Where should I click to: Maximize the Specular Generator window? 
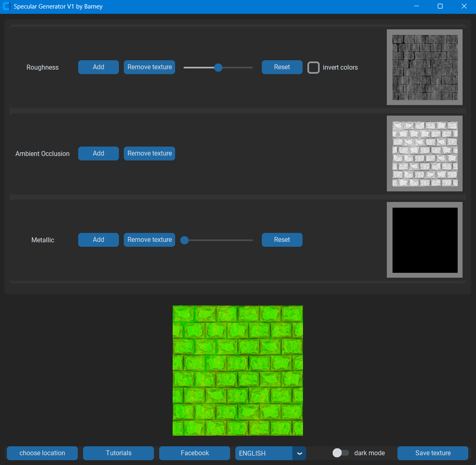440,7
